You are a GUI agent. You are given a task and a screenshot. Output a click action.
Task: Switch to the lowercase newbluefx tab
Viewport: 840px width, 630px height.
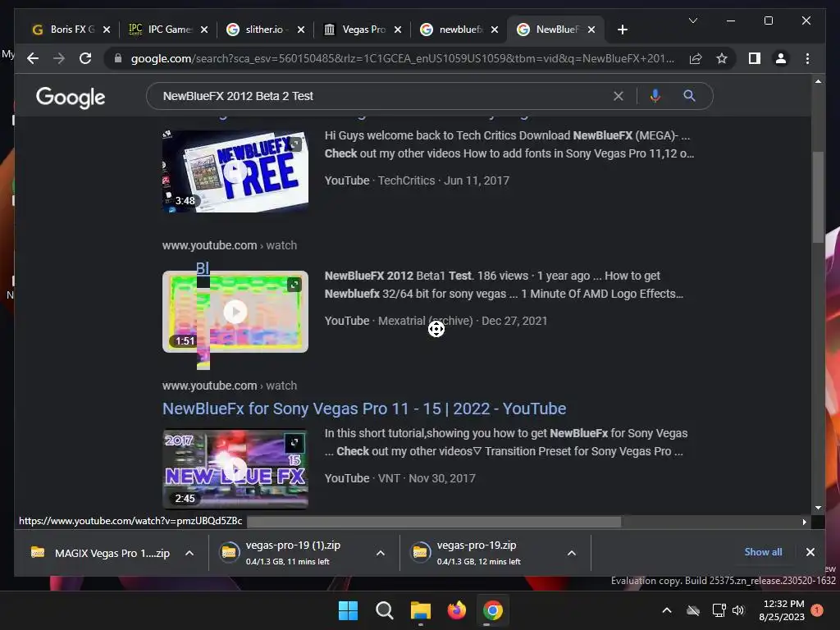[x=459, y=30]
